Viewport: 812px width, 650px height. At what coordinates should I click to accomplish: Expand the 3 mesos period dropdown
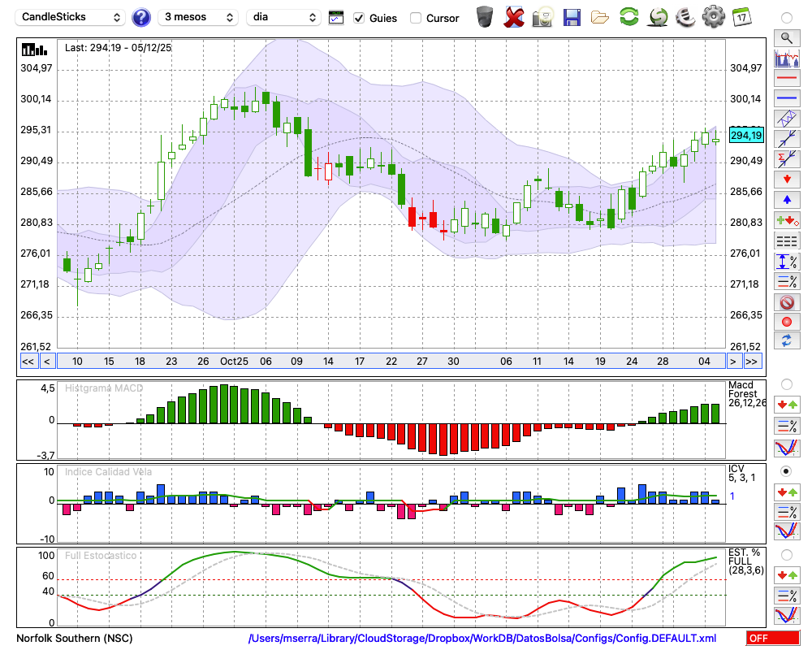coord(198,17)
